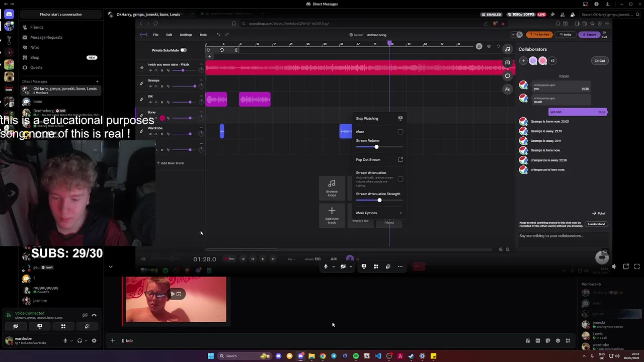Open input options arrow by wardrobe mic
644x362 pixels.
[71, 341]
